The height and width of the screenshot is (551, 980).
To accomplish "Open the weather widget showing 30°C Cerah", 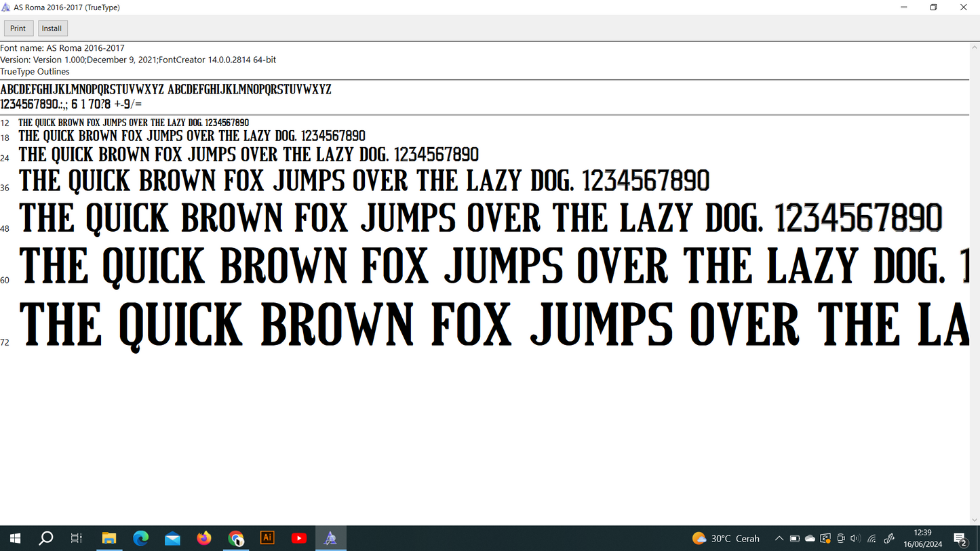I will click(x=726, y=539).
